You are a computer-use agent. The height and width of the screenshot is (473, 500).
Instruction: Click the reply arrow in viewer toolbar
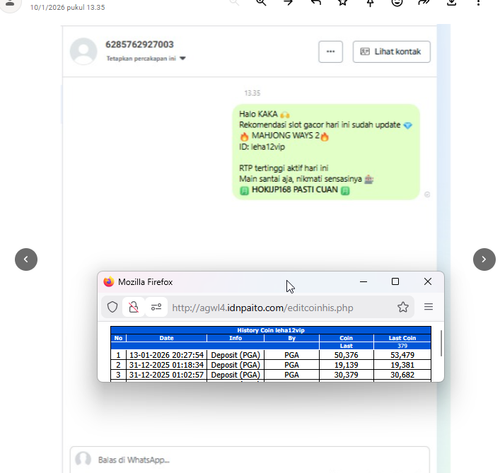pos(316,2)
